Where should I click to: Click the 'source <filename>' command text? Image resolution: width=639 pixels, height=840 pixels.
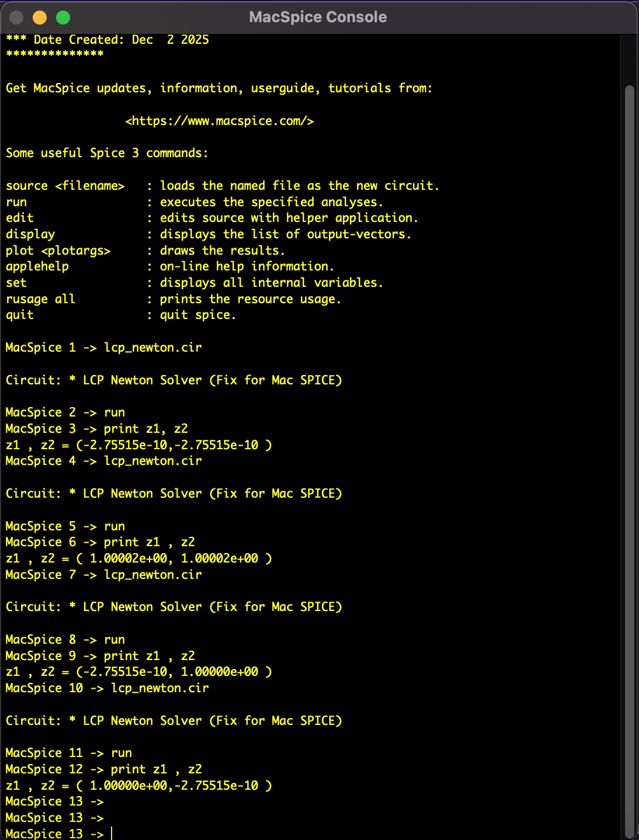click(x=65, y=186)
